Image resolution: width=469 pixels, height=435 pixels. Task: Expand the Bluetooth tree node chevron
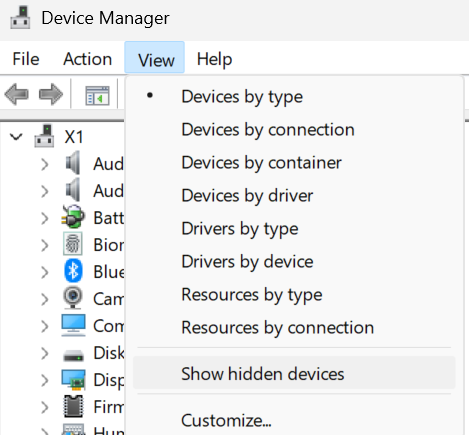coord(45,272)
